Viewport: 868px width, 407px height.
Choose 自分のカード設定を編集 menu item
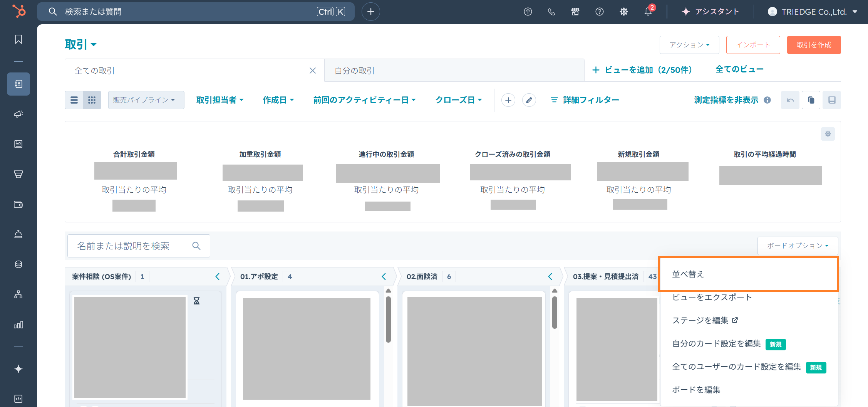pos(749,343)
